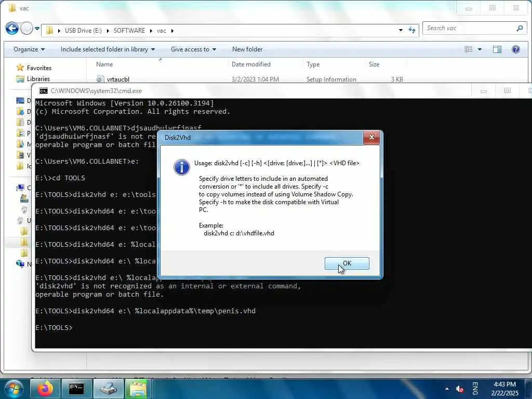Open Explorer help
532x399 pixels.
(516, 49)
